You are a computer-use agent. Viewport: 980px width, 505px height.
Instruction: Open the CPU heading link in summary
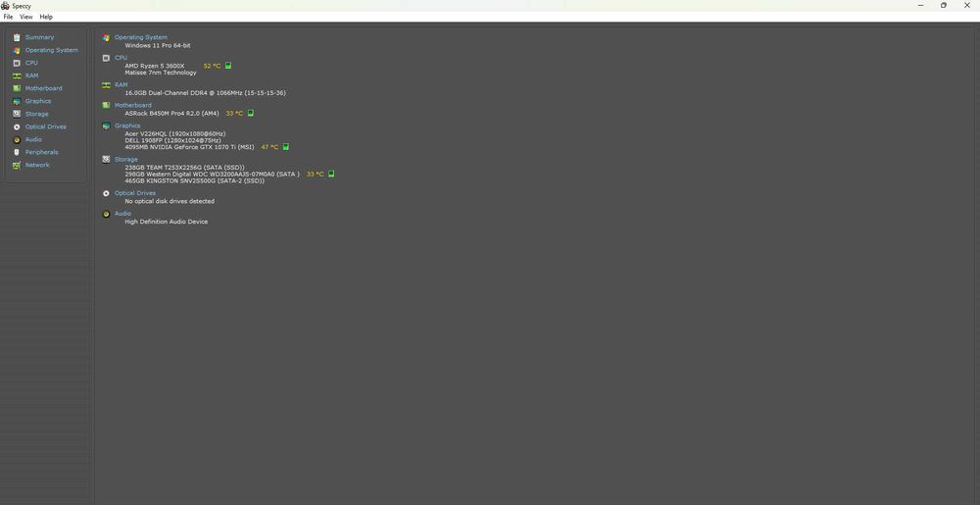pos(121,58)
